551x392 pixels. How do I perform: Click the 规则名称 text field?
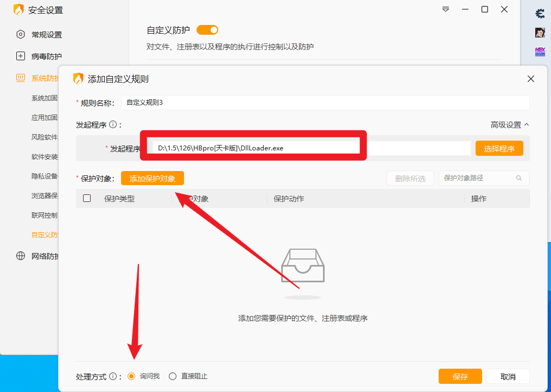tap(325, 102)
